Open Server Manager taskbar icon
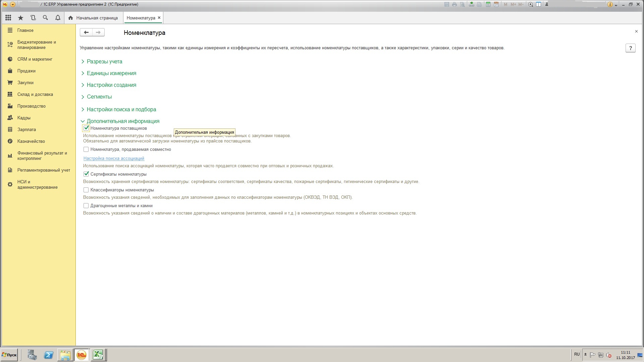The height and width of the screenshot is (362, 644). [x=32, y=355]
